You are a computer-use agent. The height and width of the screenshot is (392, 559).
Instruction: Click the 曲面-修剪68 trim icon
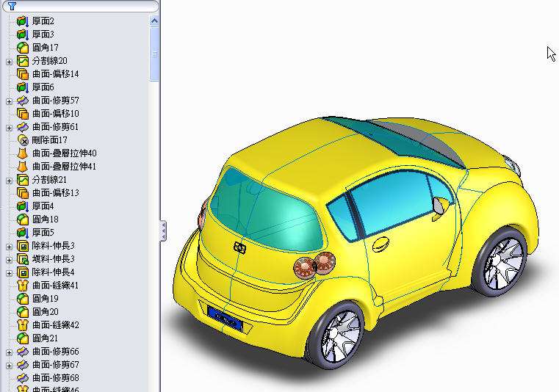[x=23, y=378]
